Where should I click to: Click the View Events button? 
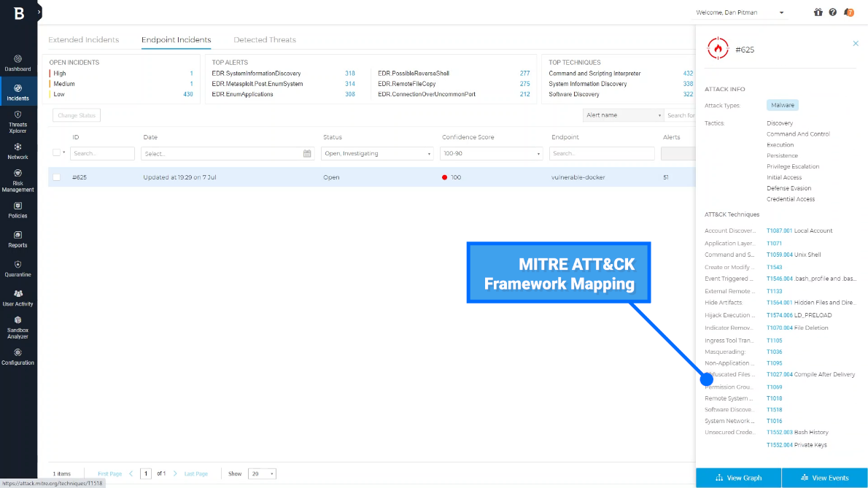(825, 478)
